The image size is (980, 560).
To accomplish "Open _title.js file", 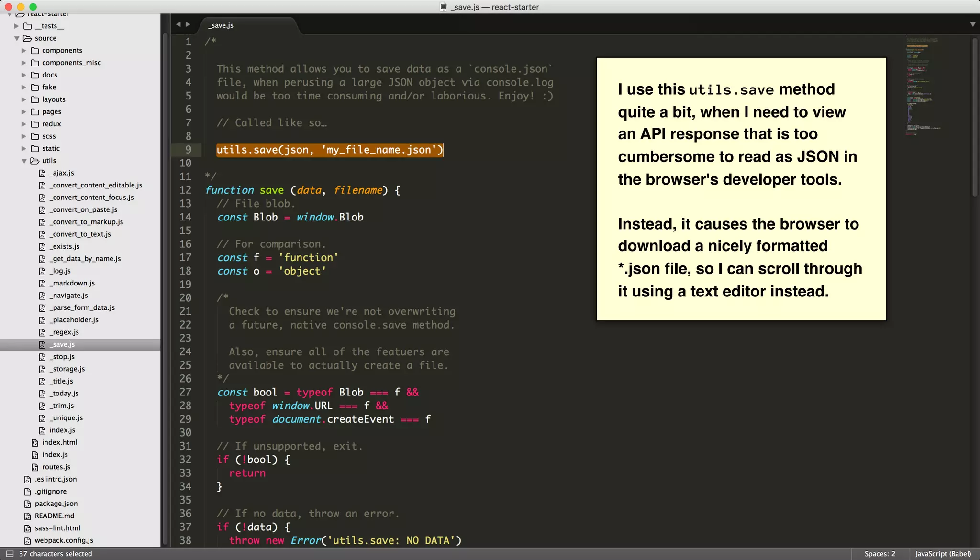I will click(x=61, y=381).
